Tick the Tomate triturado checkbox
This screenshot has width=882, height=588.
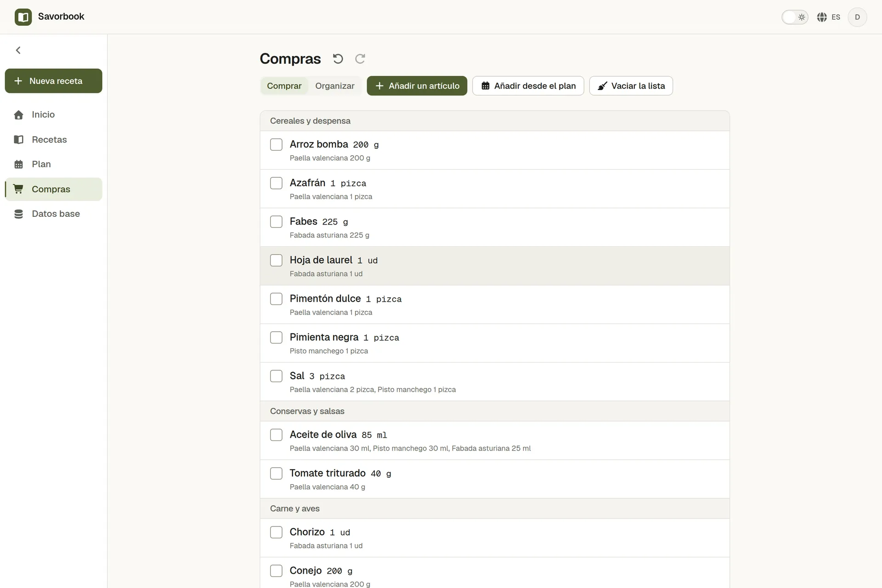pos(276,474)
